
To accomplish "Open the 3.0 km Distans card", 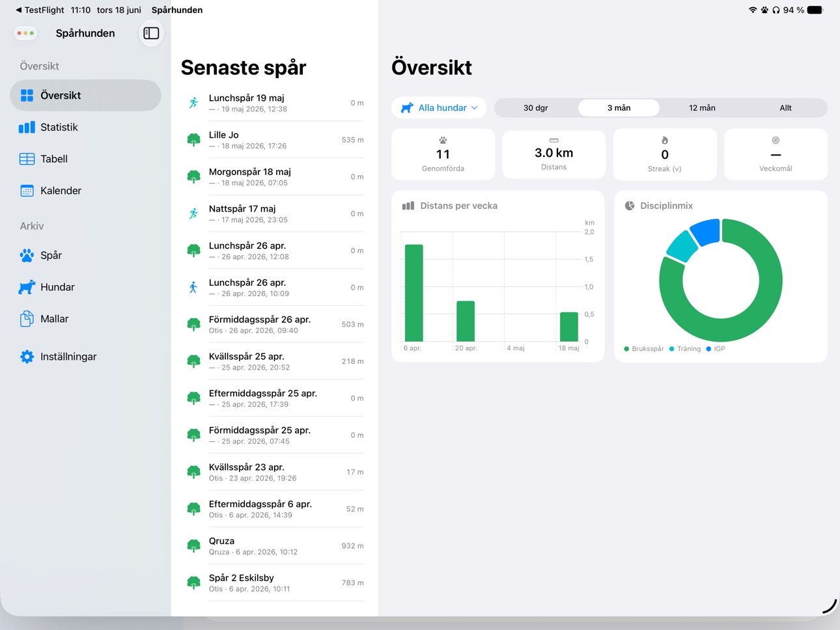I will (553, 154).
